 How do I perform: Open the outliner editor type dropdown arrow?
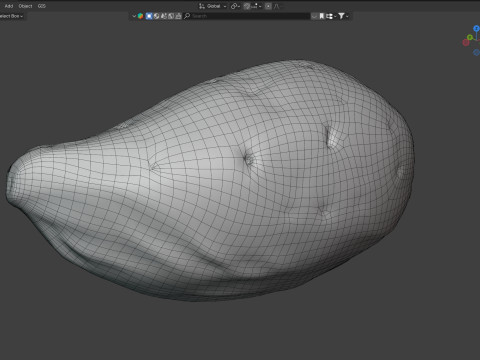tap(134, 16)
